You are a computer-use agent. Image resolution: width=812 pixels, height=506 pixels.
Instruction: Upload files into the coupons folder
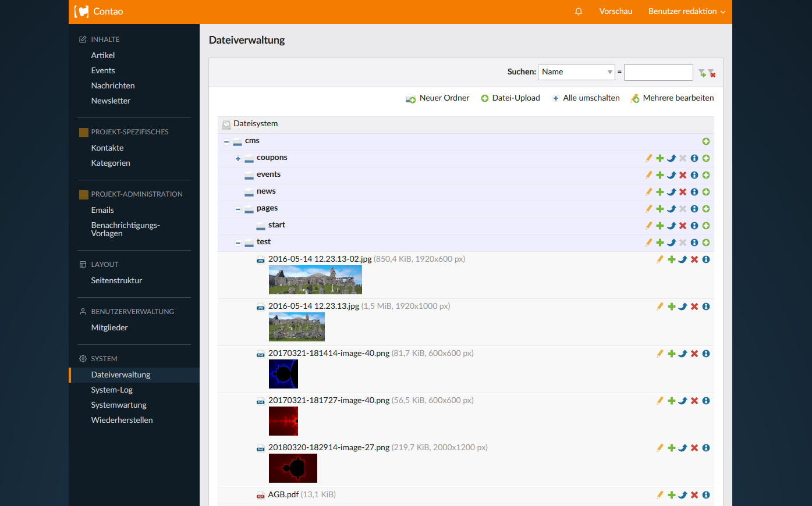(x=706, y=158)
